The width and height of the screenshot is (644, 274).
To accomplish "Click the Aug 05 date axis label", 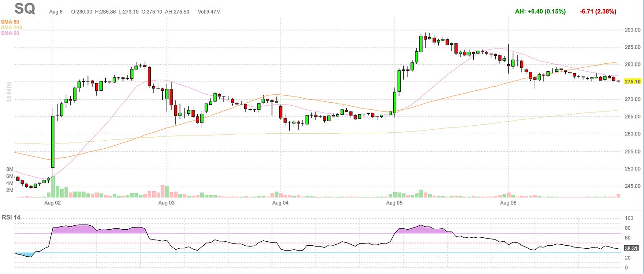I will tap(394, 203).
